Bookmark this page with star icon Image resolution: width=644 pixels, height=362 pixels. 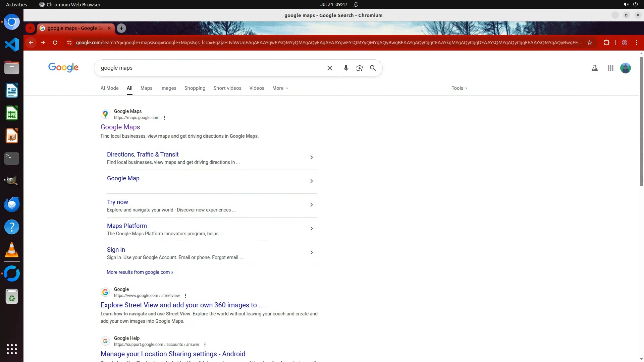[x=589, y=43]
